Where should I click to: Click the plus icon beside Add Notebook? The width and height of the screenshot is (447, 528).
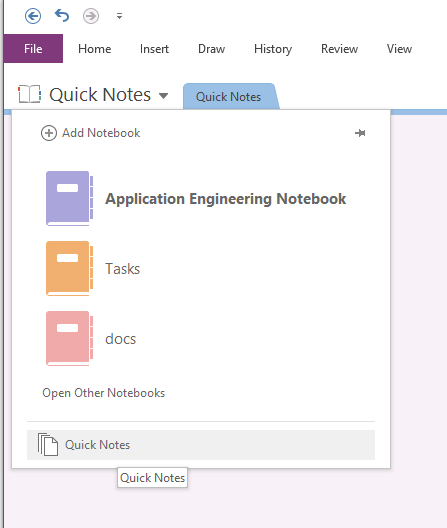(49, 133)
